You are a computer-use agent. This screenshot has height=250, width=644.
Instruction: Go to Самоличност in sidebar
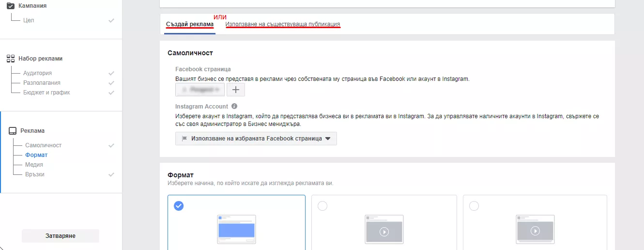(43, 145)
